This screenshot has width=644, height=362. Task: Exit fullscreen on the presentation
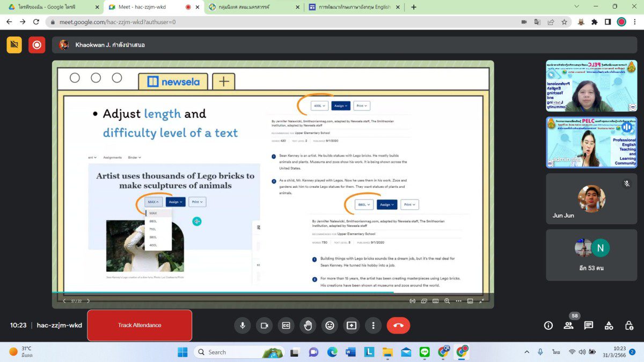(481, 301)
